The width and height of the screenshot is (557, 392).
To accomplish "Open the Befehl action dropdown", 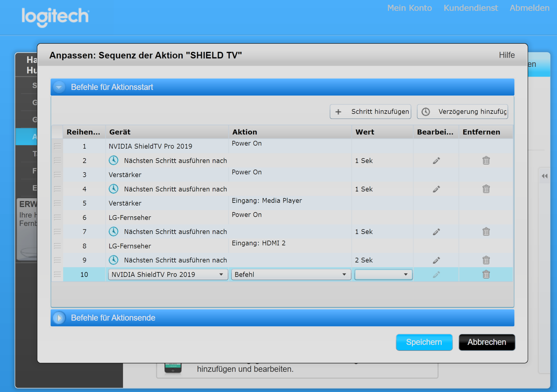I will pyautogui.click(x=291, y=274).
